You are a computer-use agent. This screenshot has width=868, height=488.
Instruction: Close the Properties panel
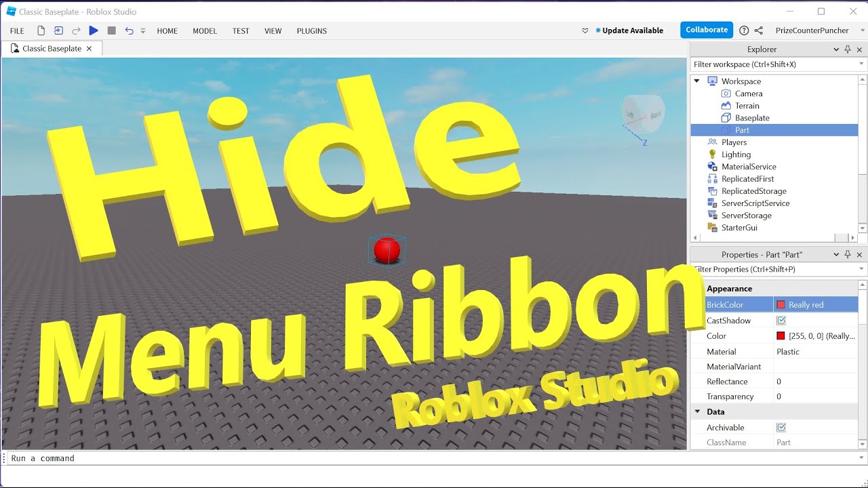860,255
